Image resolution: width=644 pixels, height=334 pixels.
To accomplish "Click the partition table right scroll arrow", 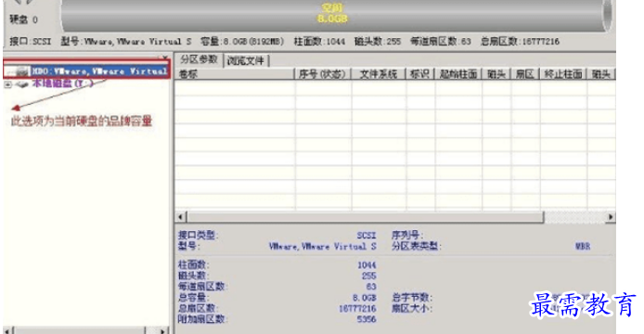I will tap(611, 216).
